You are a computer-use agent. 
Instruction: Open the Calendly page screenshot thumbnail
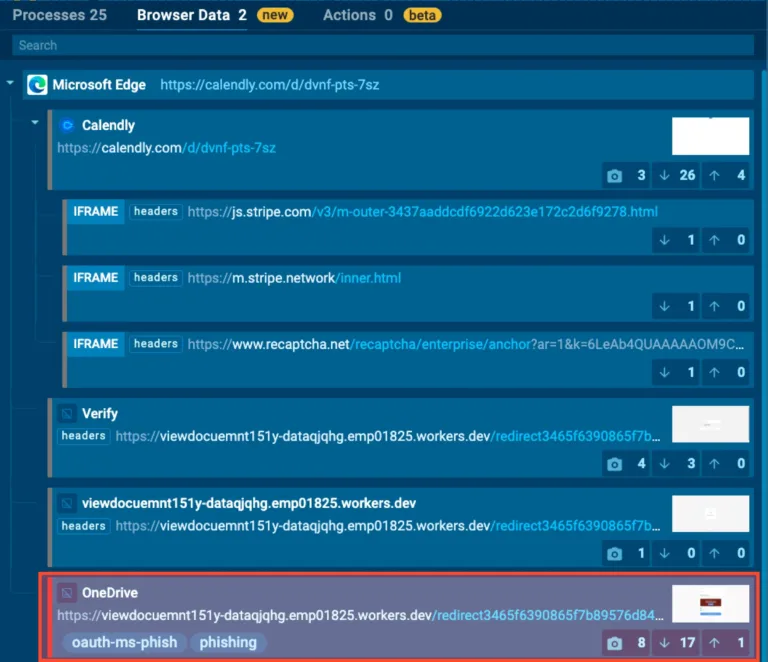point(710,136)
